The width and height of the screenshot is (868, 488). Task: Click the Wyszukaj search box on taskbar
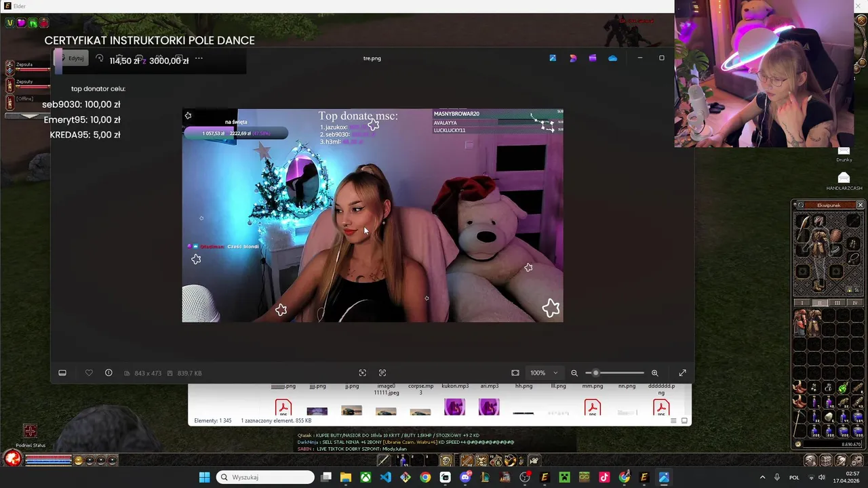click(265, 477)
